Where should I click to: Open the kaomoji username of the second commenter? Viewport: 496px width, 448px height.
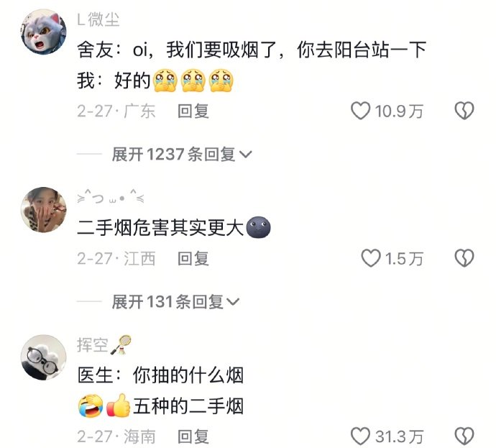click(111, 198)
